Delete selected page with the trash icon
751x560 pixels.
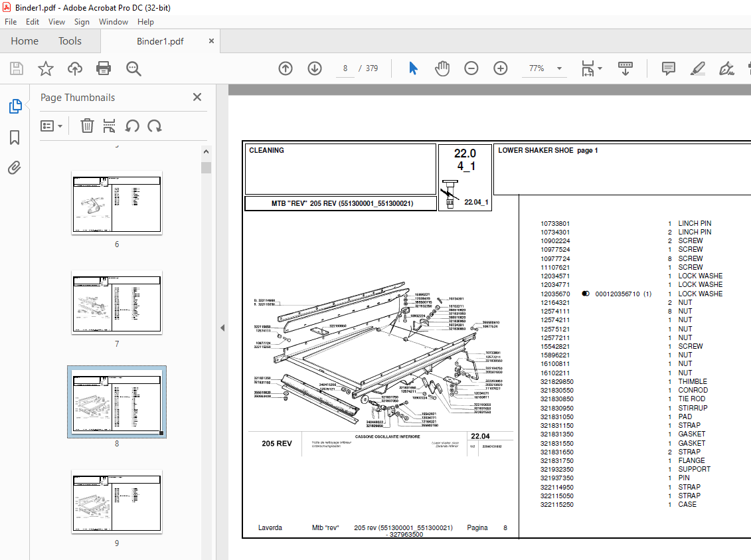(87, 126)
